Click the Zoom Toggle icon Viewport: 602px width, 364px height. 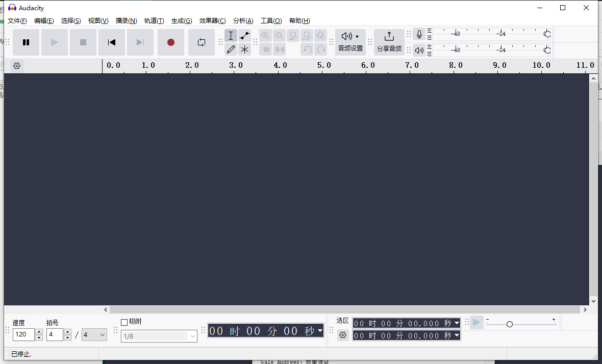pyautogui.click(x=320, y=36)
